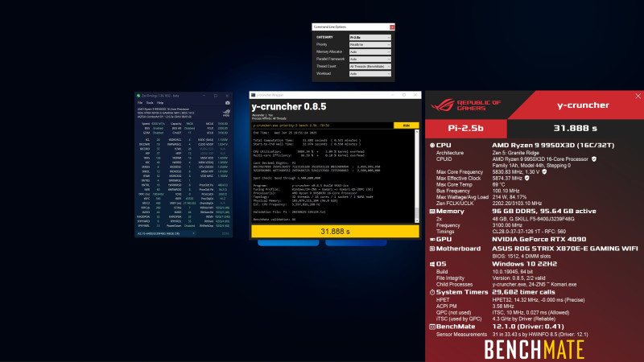Open the memory module selector in ZenTimings
This screenshot has width=644, height=362.
166,233
